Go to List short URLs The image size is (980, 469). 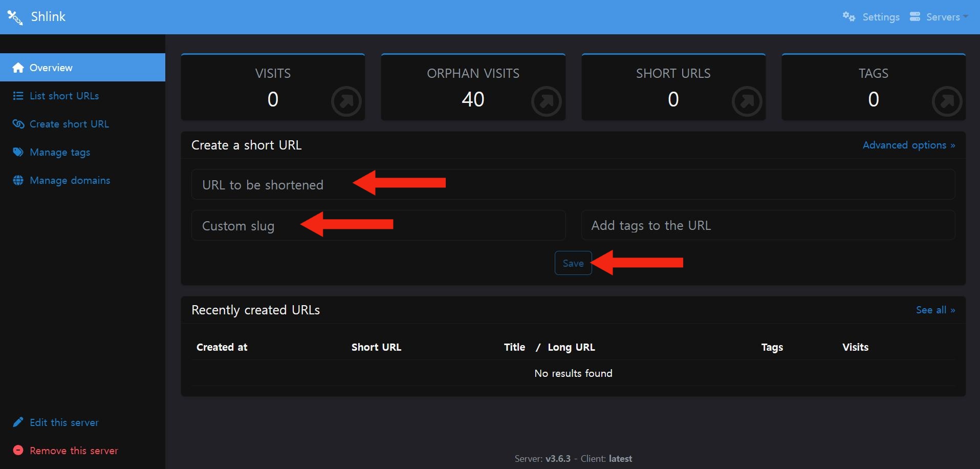64,96
